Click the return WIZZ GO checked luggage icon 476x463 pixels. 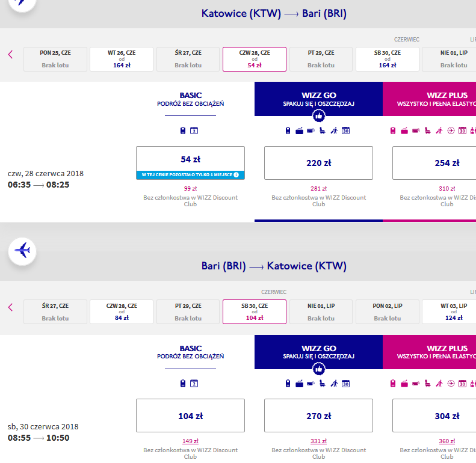point(311,384)
